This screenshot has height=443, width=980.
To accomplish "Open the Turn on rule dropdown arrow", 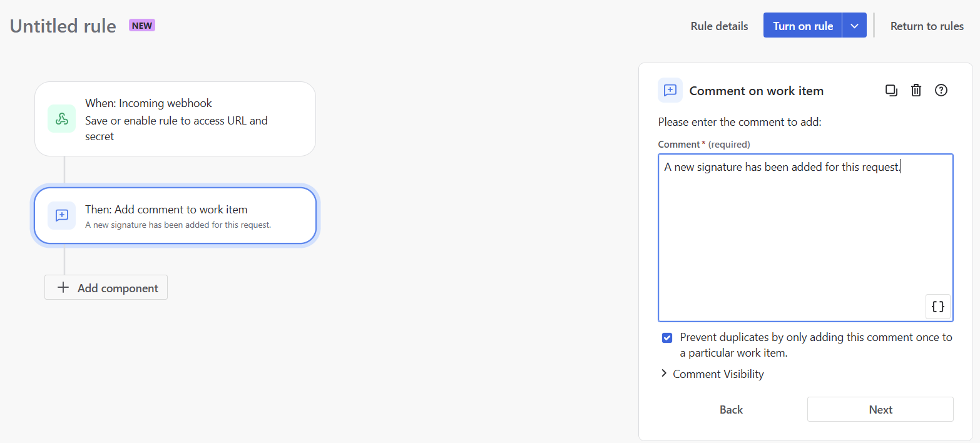I will point(854,26).
